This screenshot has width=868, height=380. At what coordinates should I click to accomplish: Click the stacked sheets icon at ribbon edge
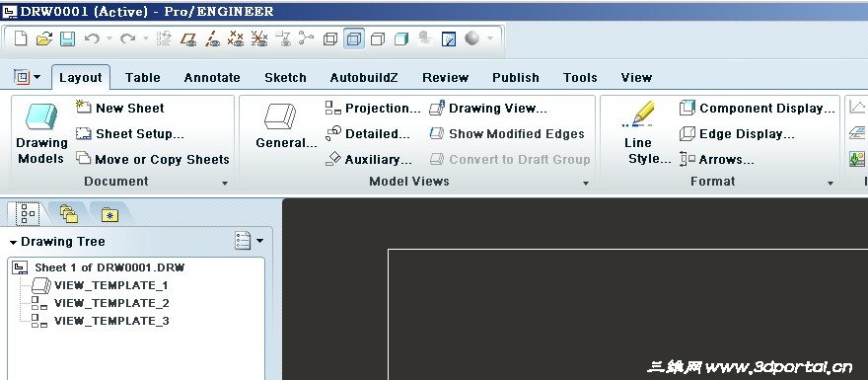857,133
